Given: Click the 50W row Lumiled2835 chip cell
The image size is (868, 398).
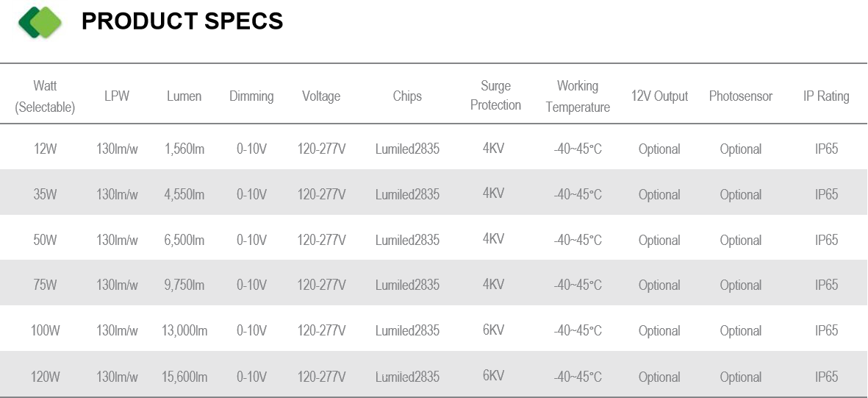Looking at the screenshot, I should coord(407,240).
